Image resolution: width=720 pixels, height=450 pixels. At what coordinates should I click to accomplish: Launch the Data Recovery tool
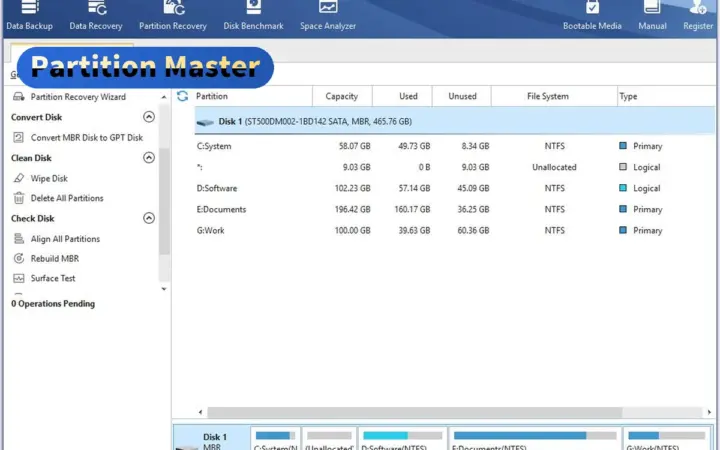click(x=96, y=16)
